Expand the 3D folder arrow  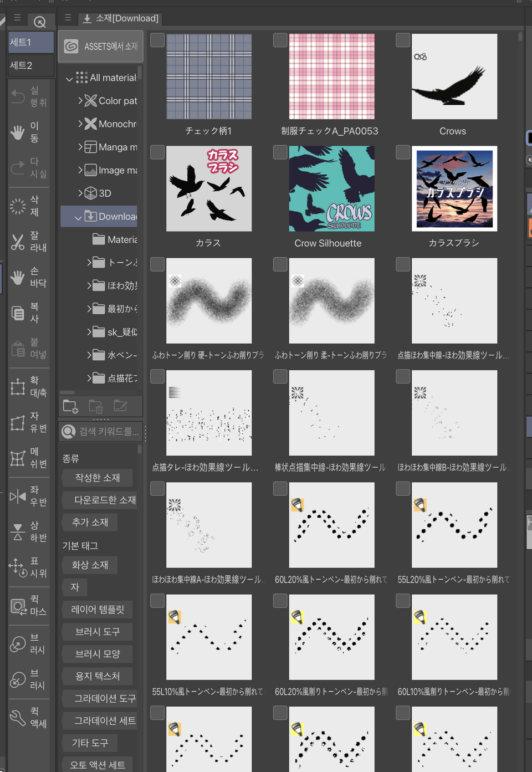point(80,193)
